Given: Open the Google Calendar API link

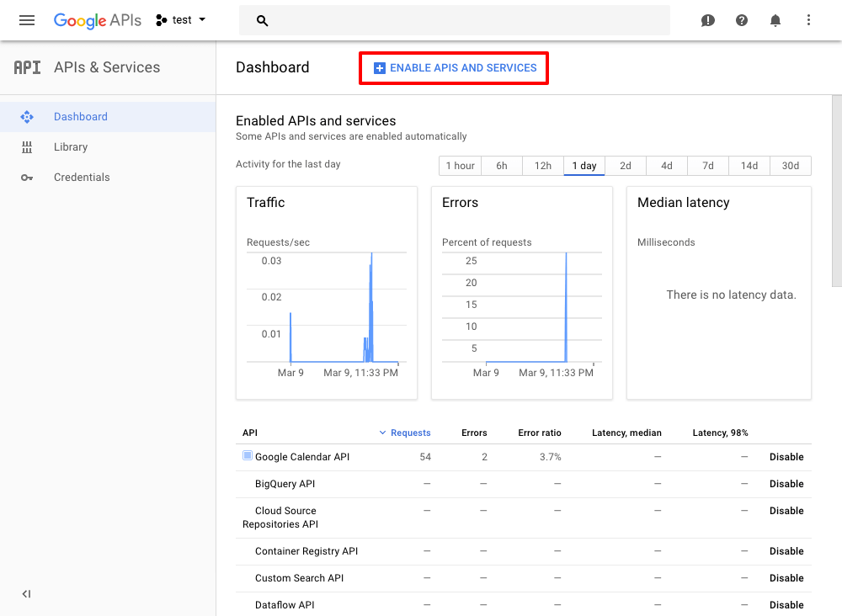Looking at the screenshot, I should click(x=302, y=457).
